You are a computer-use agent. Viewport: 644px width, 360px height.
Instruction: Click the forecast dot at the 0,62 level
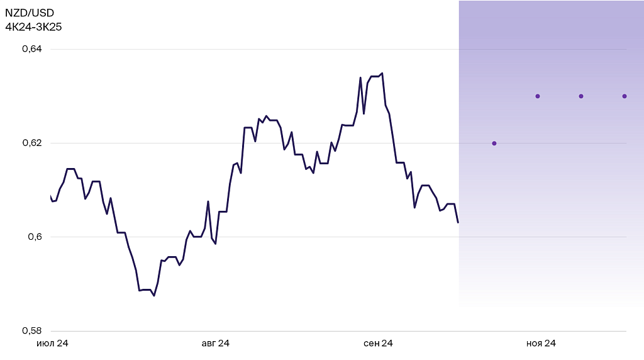pos(494,143)
